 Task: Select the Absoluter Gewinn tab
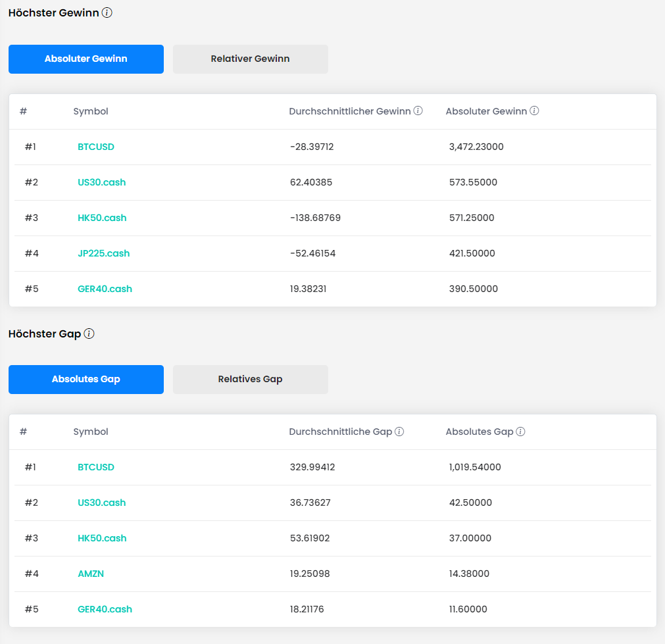pyautogui.click(x=86, y=59)
